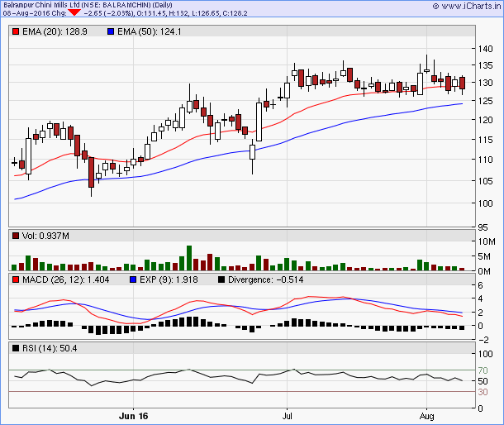Click the red down-triangle change indicator
The width and height of the screenshot is (504, 425).
74,13
